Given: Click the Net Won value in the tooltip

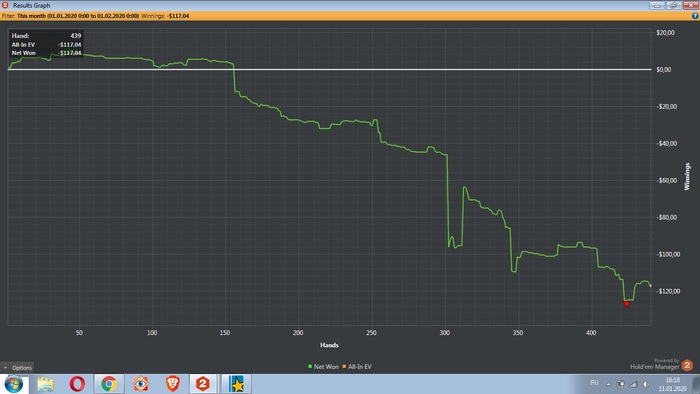Looking at the screenshot, I should pos(69,53).
